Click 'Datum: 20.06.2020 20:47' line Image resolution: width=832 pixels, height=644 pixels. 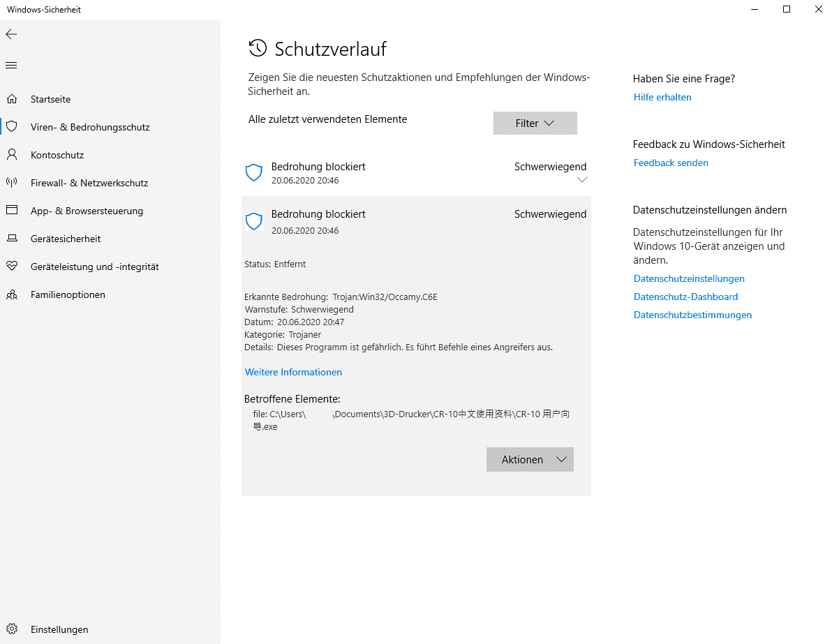coord(294,322)
